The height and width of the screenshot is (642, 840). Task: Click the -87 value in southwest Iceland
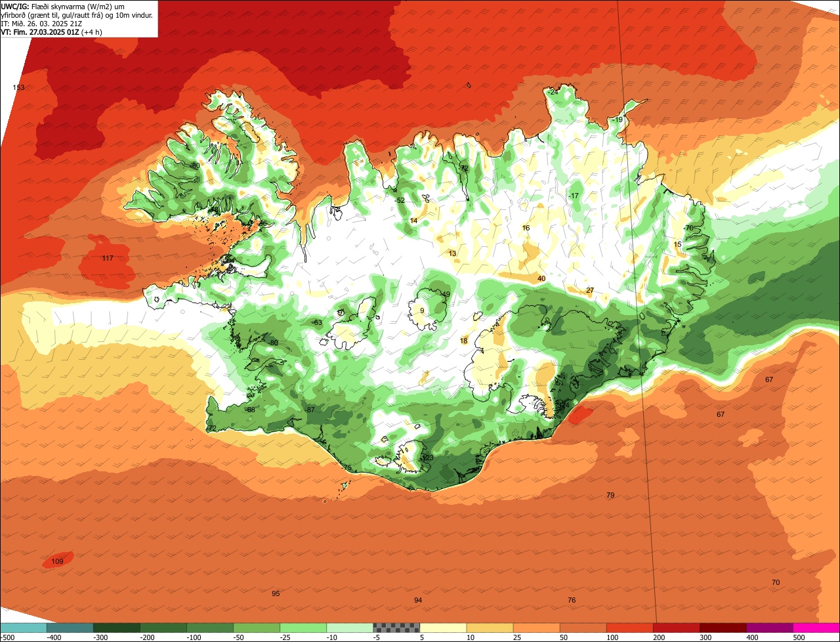coord(310,410)
